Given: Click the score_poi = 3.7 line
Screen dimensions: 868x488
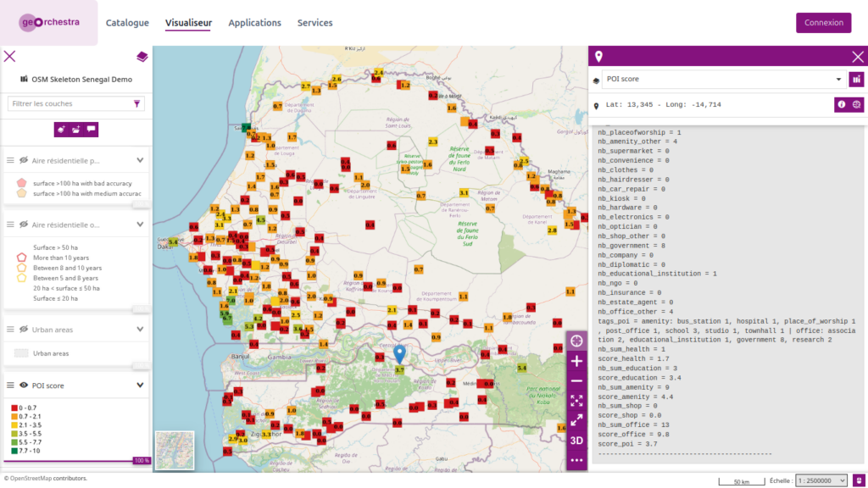Looking at the screenshot, I should pyautogui.click(x=628, y=444).
